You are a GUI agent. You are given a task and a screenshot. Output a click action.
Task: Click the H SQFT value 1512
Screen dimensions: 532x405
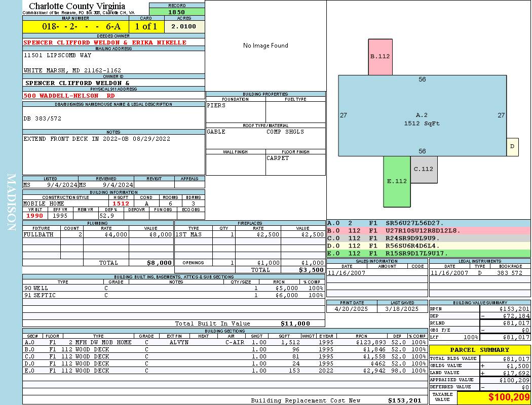click(121, 204)
